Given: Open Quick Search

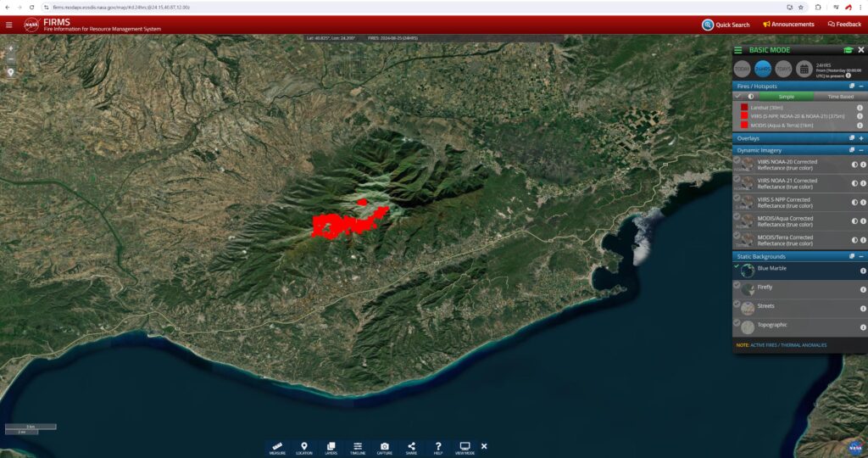Looking at the screenshot, I should [726, 25].
